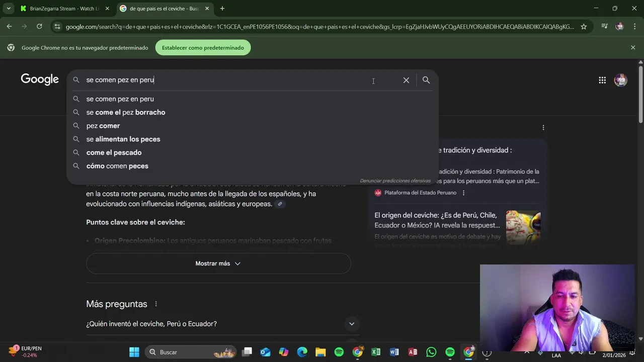Screen dimensions: 644x362
Task: Open Microsoft Access from taskbar
Action: [413, 352]
